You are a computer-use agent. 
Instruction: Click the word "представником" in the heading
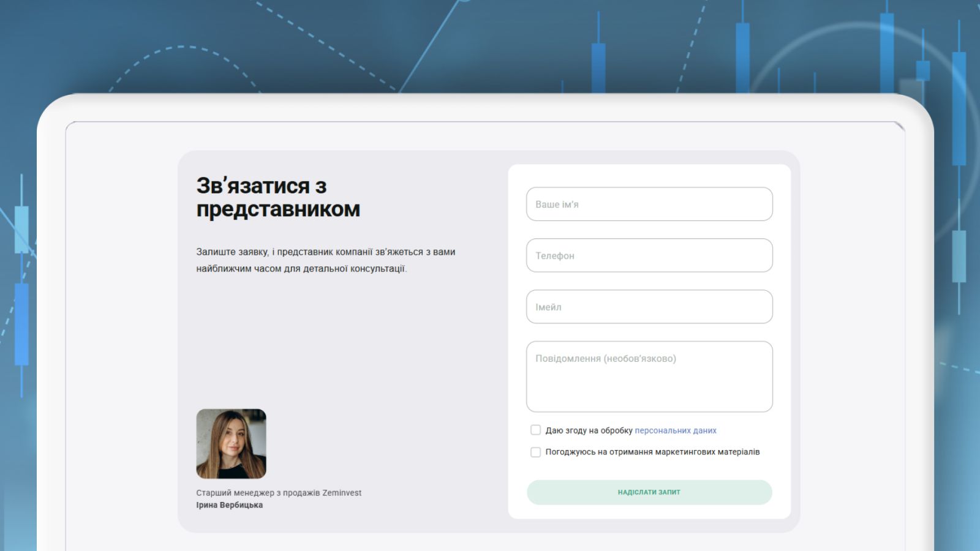click(x=277, y=209)
